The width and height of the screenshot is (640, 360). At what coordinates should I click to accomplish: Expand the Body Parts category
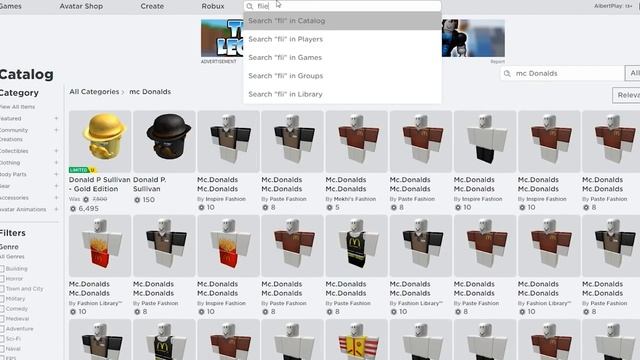56,174
